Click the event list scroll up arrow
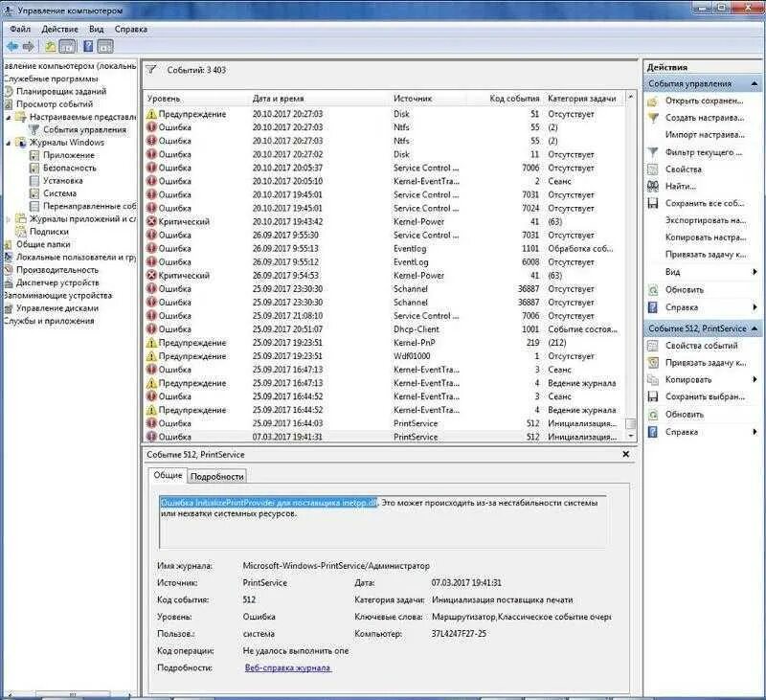The width and height of the screenshot is (766, 700). (x=631, y=97)
